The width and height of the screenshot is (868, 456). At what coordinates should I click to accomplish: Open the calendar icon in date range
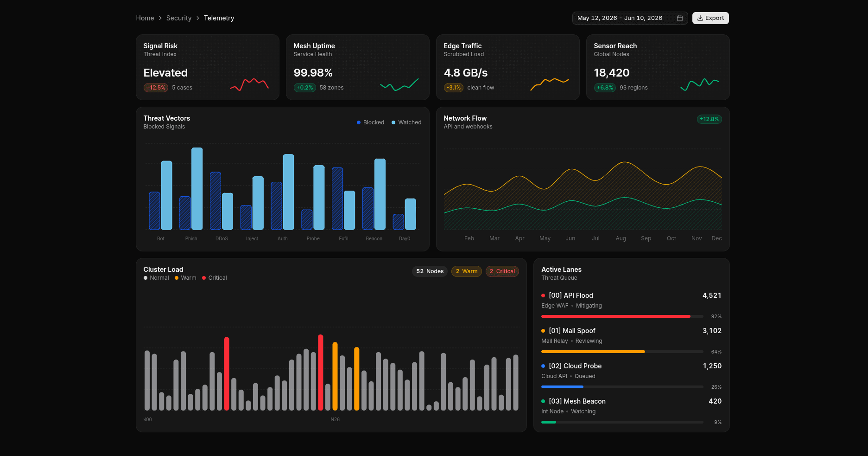point(679,18)
